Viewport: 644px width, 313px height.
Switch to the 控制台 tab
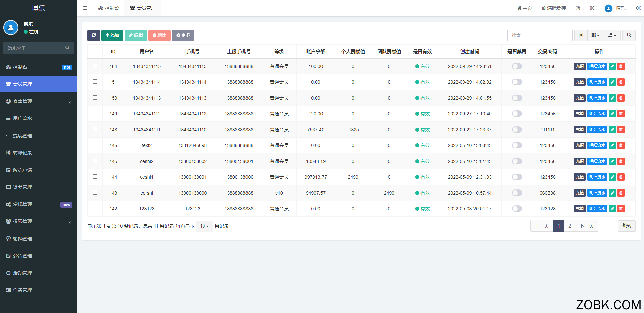[x=109, y=8]
